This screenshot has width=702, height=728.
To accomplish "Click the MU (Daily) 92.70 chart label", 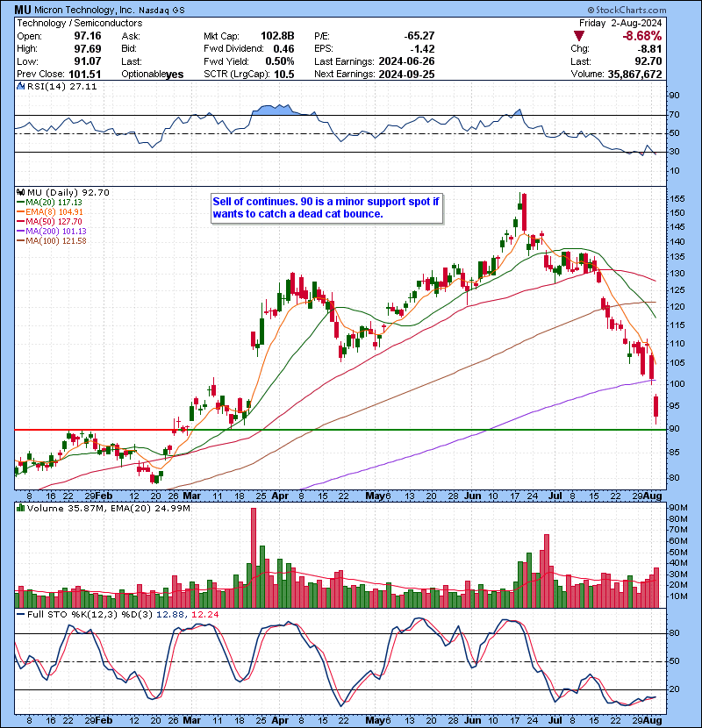I will pyautogui.click(x=68, y=192).
